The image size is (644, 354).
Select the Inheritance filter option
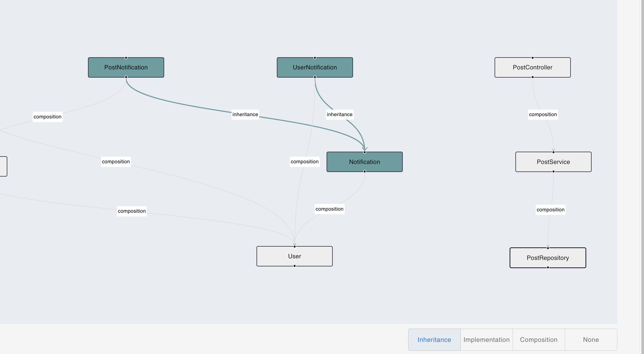434,340
